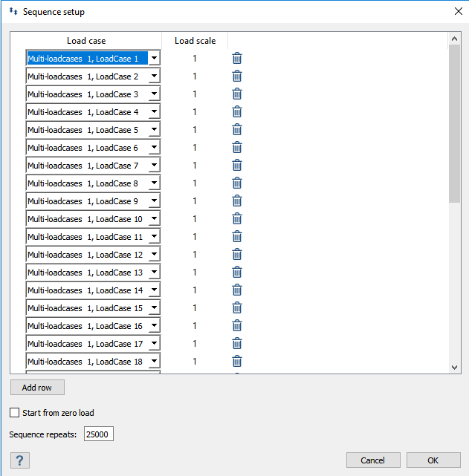Image resolution: width=469 pixels, height=476 pixels.
Task: Remove LoadCase 14 from sequence
Action: tap(237, 290)
